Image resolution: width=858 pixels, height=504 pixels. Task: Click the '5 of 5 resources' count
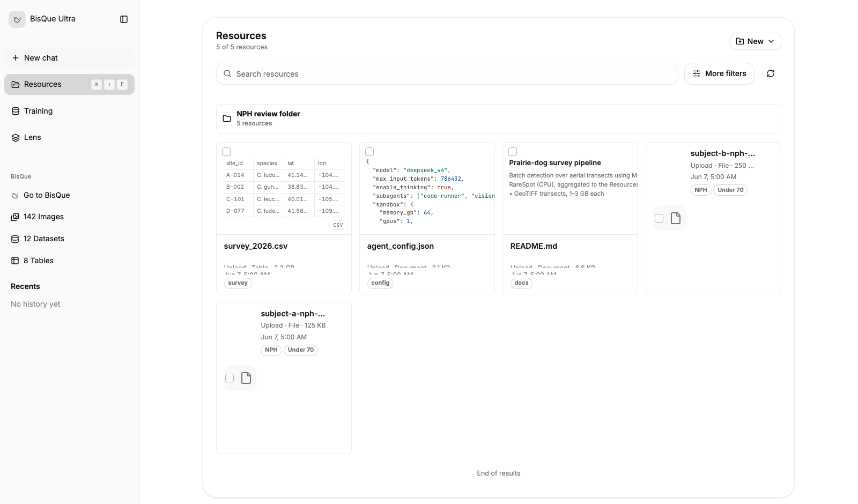click(242, 47)
